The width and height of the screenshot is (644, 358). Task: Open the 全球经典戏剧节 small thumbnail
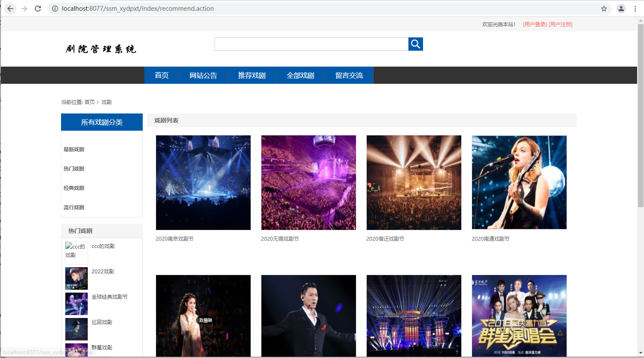tap(77, 304)
